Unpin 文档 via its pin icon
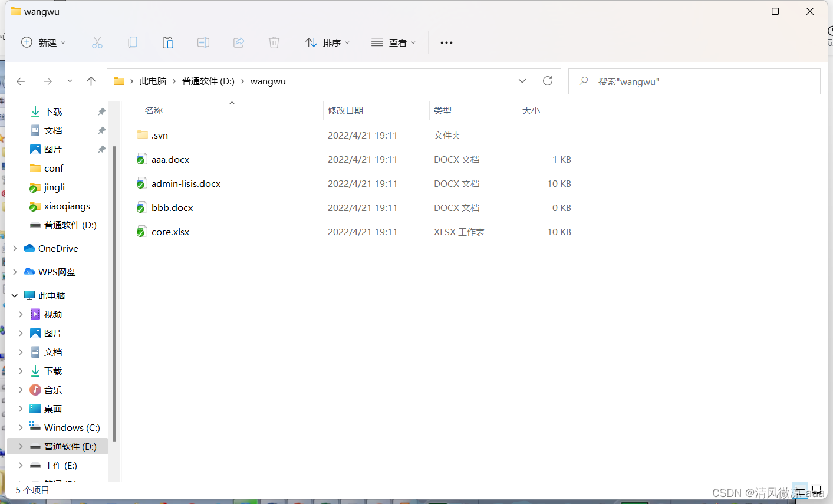This screenshot has height=504, width=833. pos(101,130)
